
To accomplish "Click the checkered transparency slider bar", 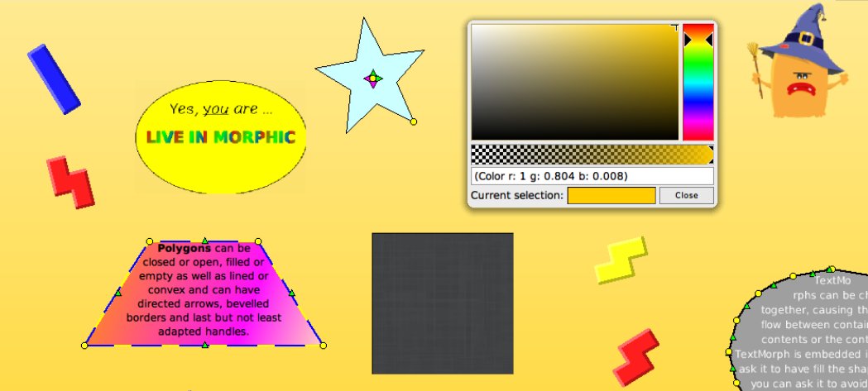I will tap(592, 155).
